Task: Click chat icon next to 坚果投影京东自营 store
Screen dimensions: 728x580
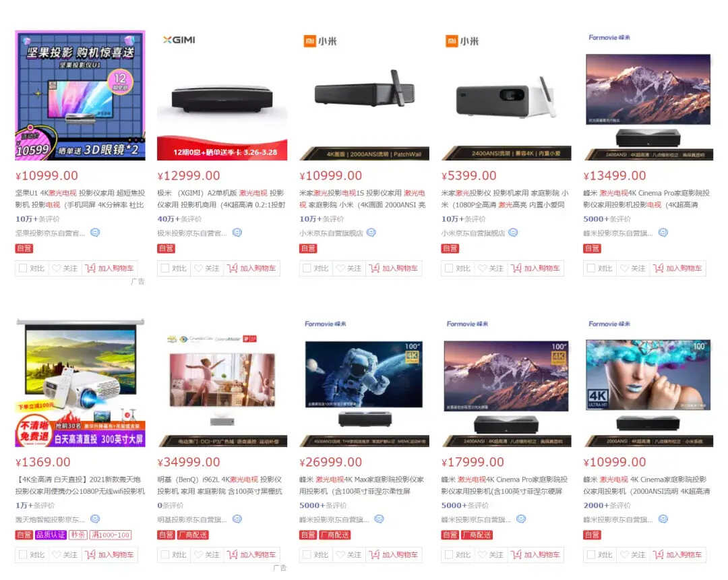Action: (x=95, y=233)
